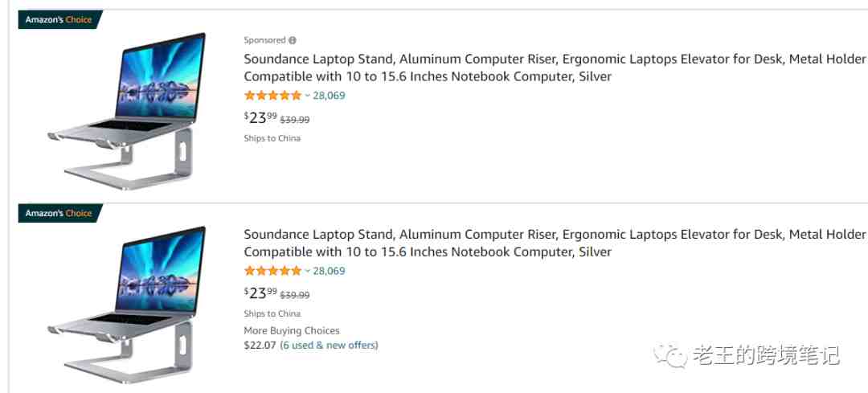868x393 pixels.
Task: Expand rating breakdown chevron in sponsored listing
Action: tap(307, 95)
